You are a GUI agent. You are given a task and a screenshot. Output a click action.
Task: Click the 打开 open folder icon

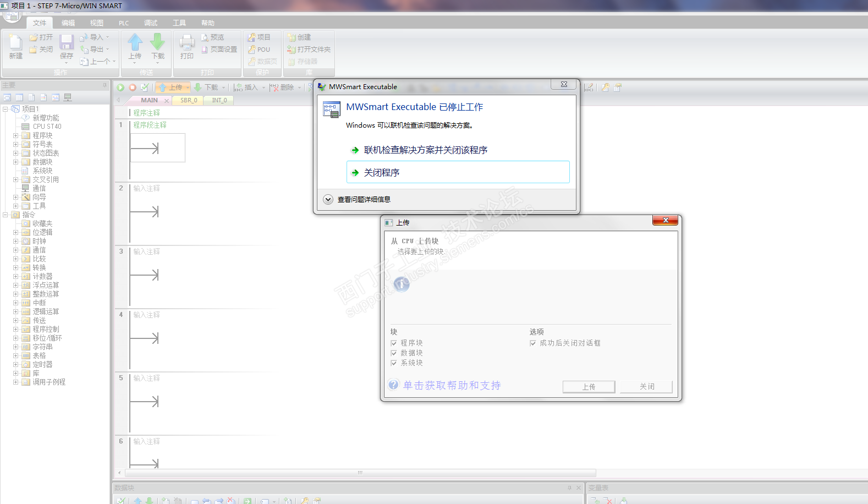(34, 37)
